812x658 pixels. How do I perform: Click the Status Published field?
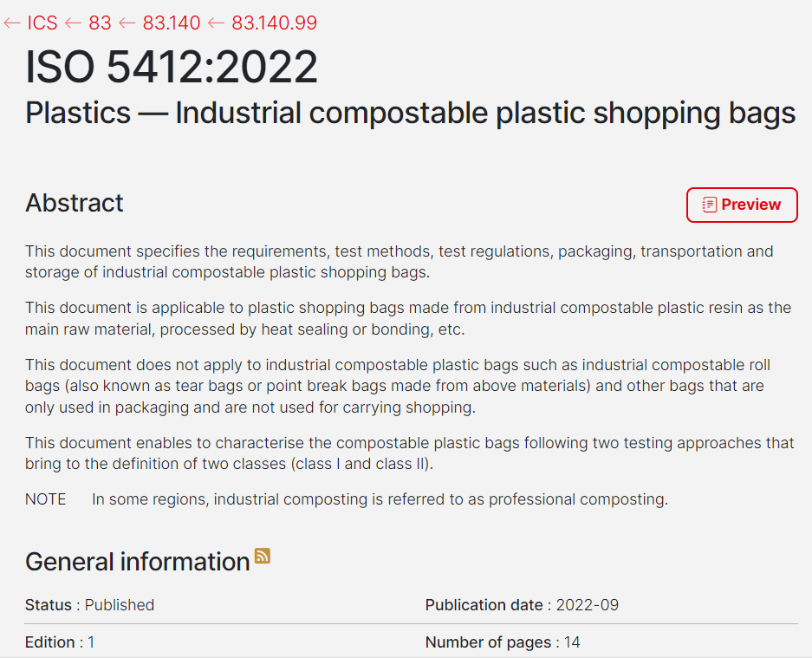(90, 605)
